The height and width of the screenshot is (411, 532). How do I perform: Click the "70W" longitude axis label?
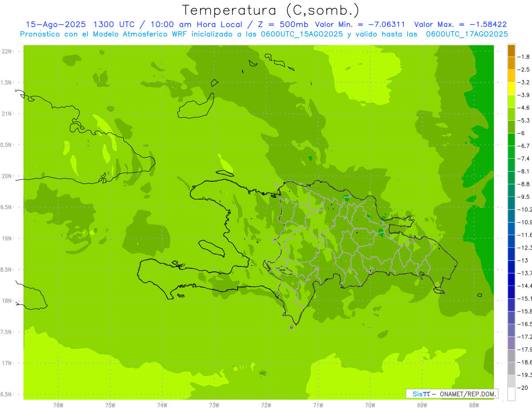coord(370,405)
